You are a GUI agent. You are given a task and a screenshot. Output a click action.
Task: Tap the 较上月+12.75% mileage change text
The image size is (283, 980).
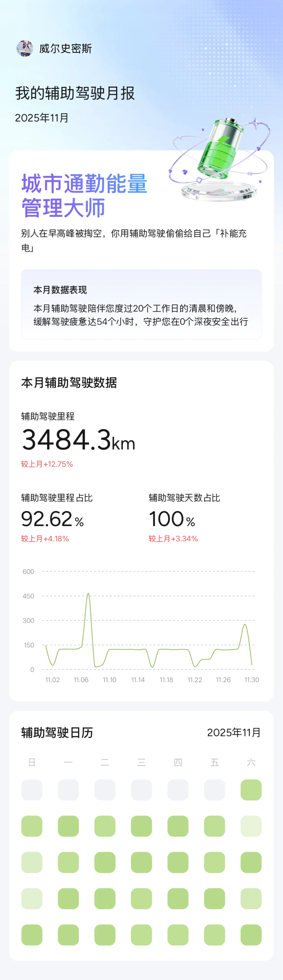(x=47, y=464)
